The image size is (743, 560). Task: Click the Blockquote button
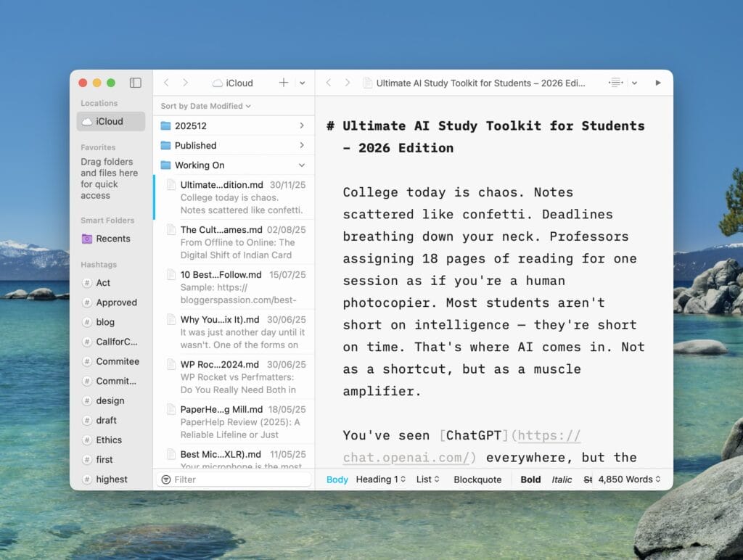click(x=477, y=479)
